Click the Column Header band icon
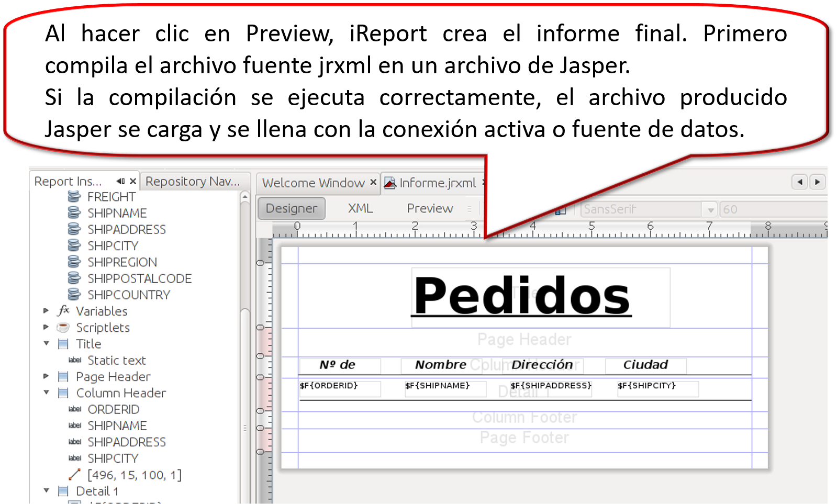The width and height of the screenshot is (837, 504). point(63,393)
